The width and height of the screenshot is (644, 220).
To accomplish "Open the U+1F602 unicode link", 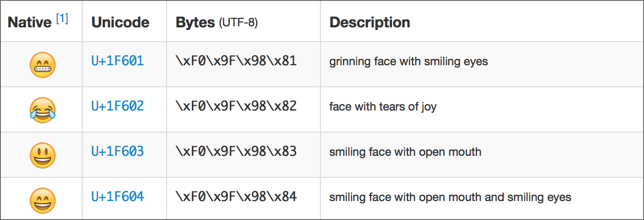I will tap(118, 106).
